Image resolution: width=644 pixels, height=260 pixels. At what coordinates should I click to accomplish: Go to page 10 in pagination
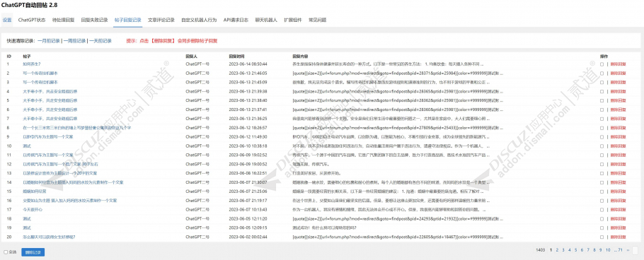[608, 249]
